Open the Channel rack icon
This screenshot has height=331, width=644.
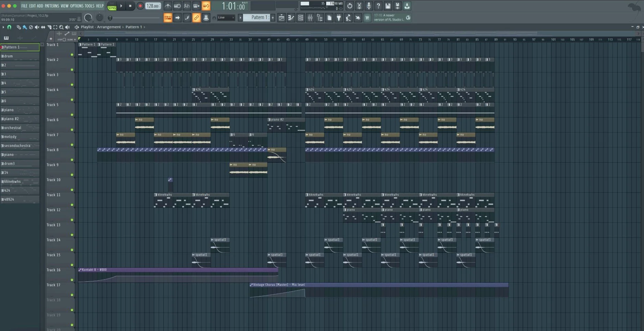pyautogui.click(x=301, y=18)
